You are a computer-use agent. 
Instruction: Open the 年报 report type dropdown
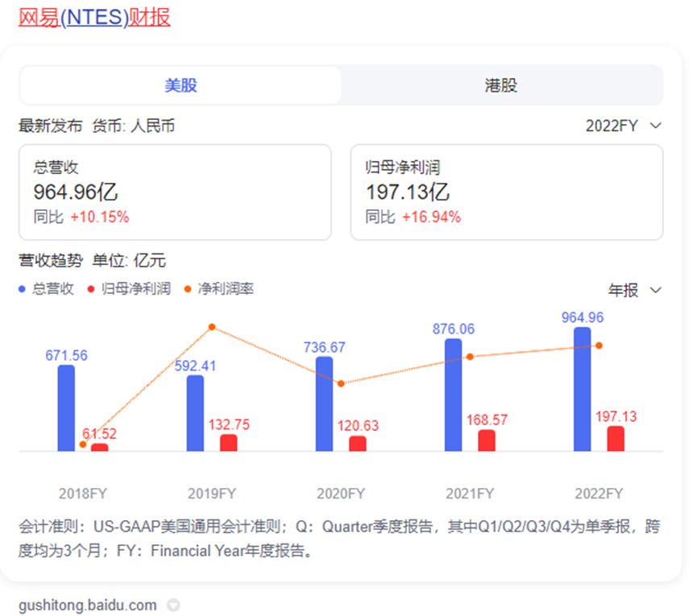[634, 290]
